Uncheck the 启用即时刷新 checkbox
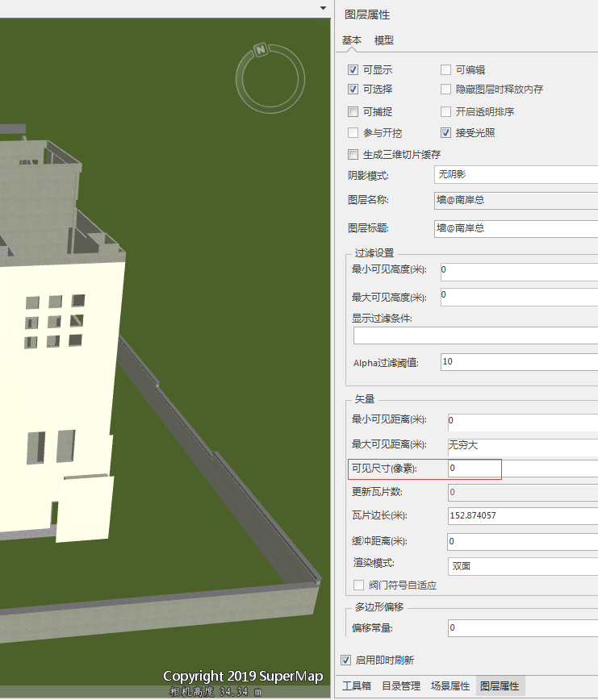This screenshot has width=598, height=700. pyautogui.click(x=345, y=660)
